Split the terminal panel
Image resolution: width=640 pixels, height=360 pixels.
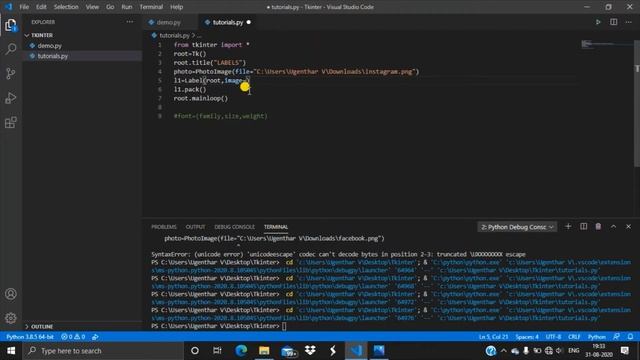[x=583, y=227]
